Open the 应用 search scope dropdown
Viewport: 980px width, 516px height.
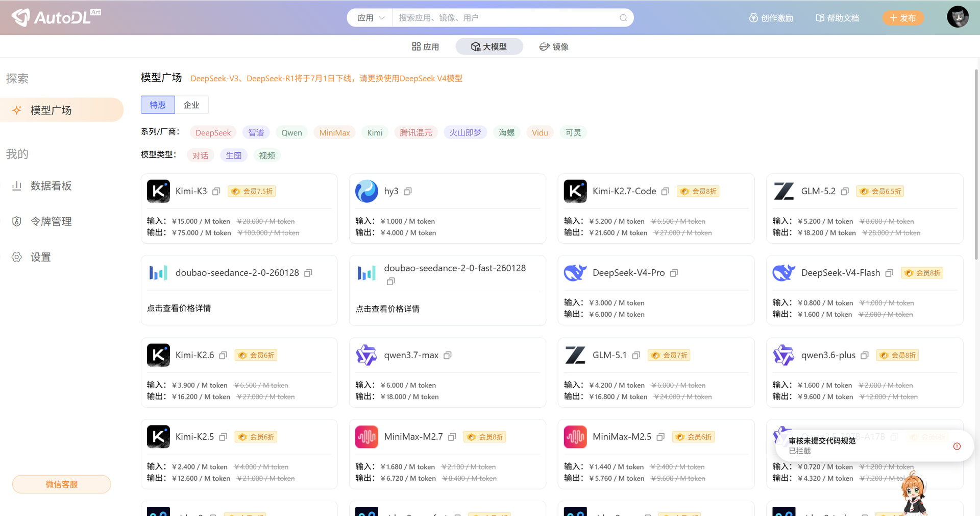pyautogui.click(x=371, y=18)
